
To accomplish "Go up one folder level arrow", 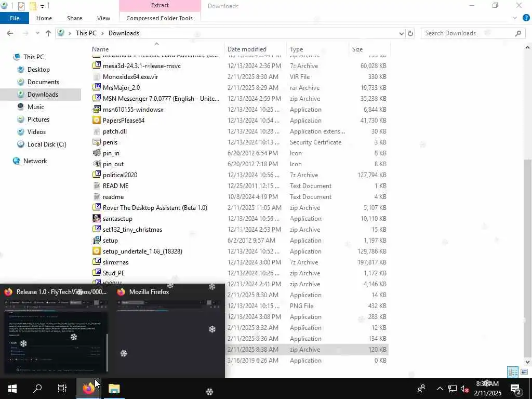I will coord(48,33).
